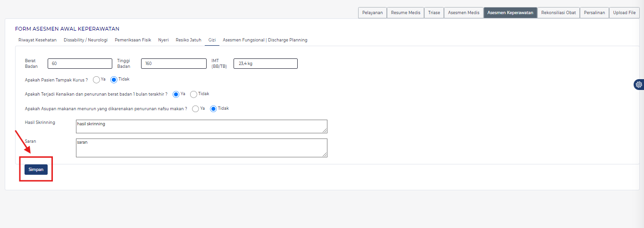Open Rekonsiliasi Obat tab

(x=559, y=13)
